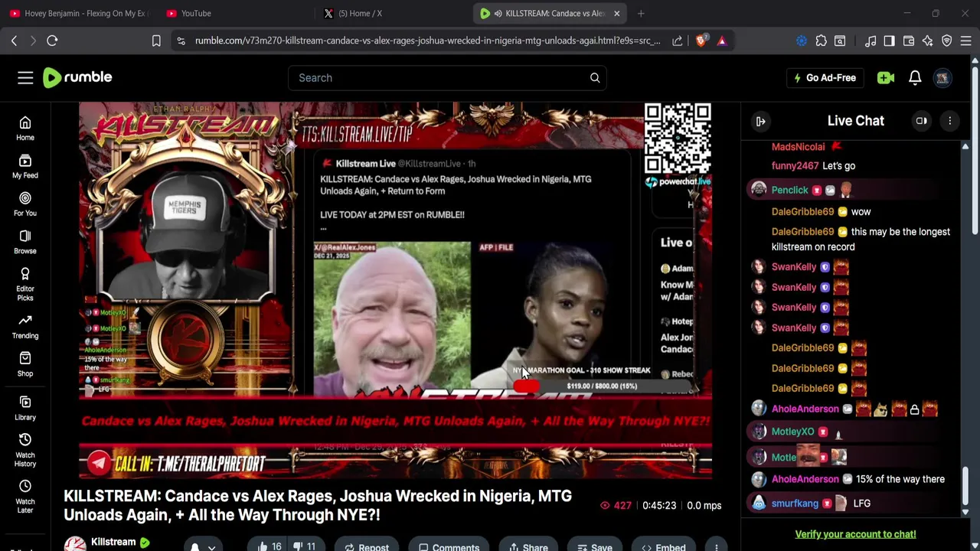Screen dimensions: 980x551
Task: Open the Leo AI sparkle icon
Action: click(928, 41)
